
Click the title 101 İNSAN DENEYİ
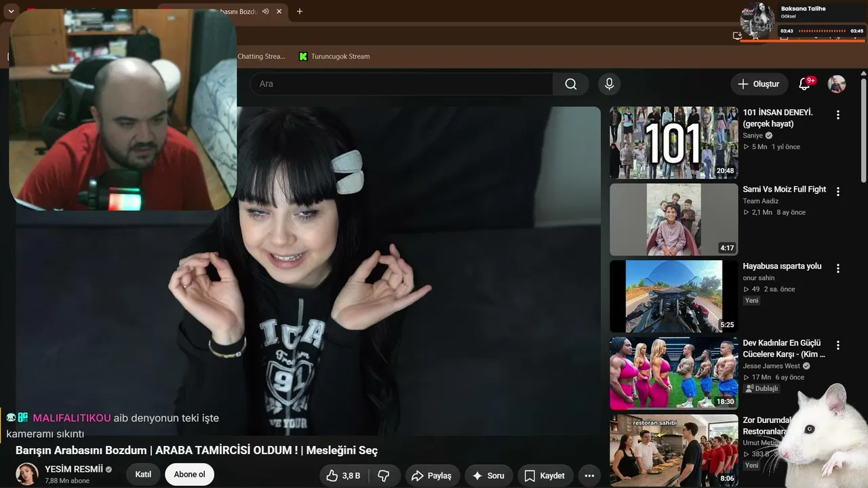[778, 118]
